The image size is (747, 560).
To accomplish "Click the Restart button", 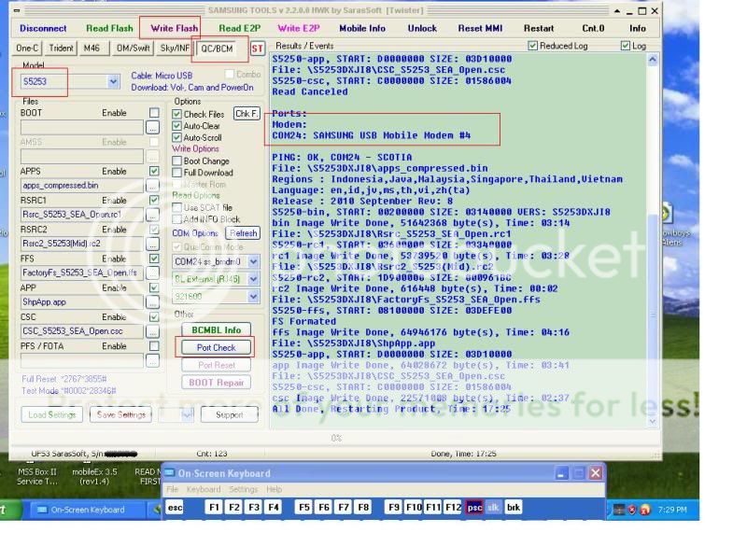I will (539, 29).
